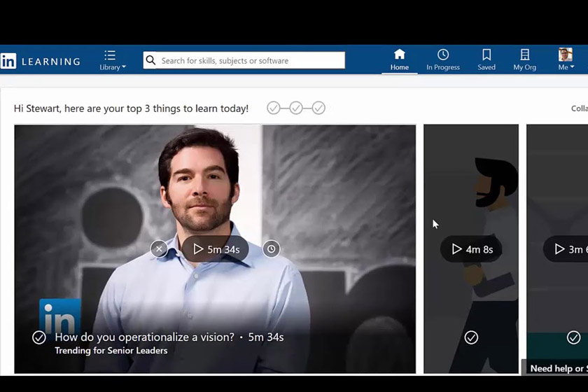Viewport: 588px width, 392px height.
Task: Open the Library dropdown menu
Action: coord(112,60)
